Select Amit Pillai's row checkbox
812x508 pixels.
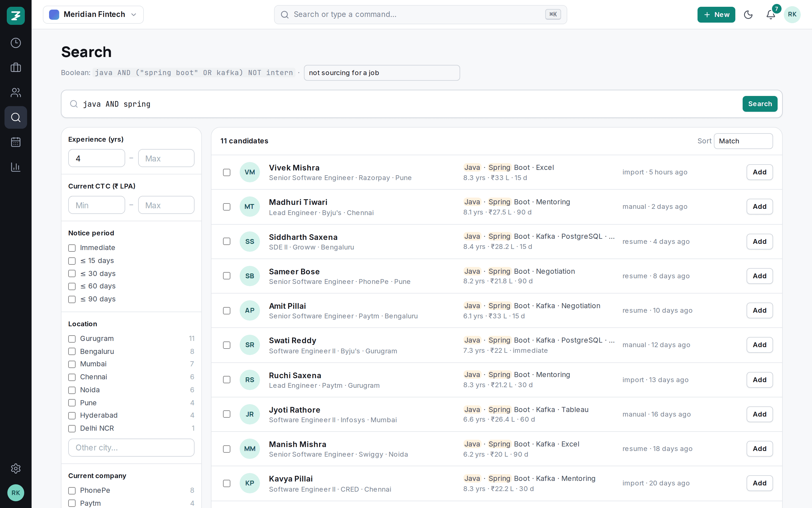(x=227, y=310)
